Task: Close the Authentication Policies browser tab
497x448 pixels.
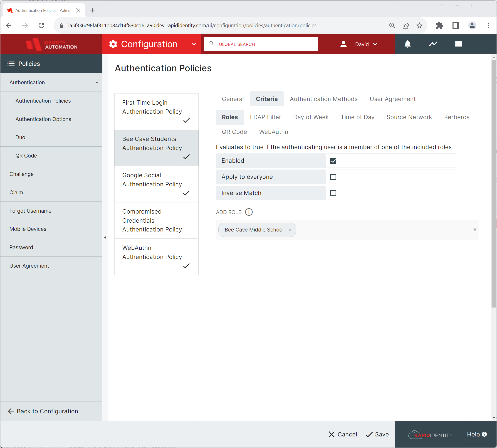Action: tap(78, 10)
